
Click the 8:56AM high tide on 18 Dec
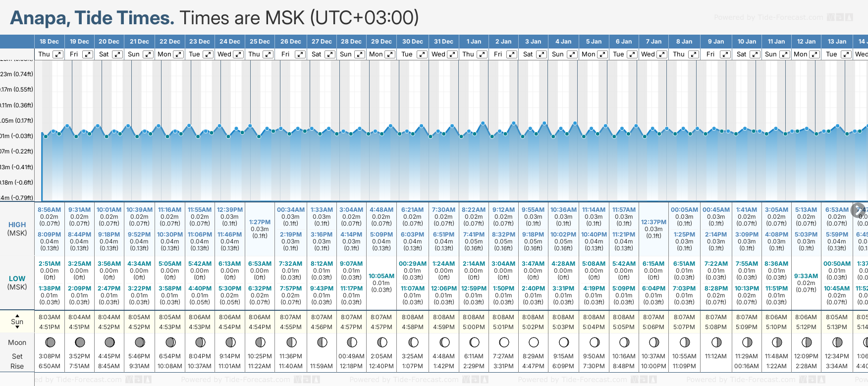click(x=49, y=210)
